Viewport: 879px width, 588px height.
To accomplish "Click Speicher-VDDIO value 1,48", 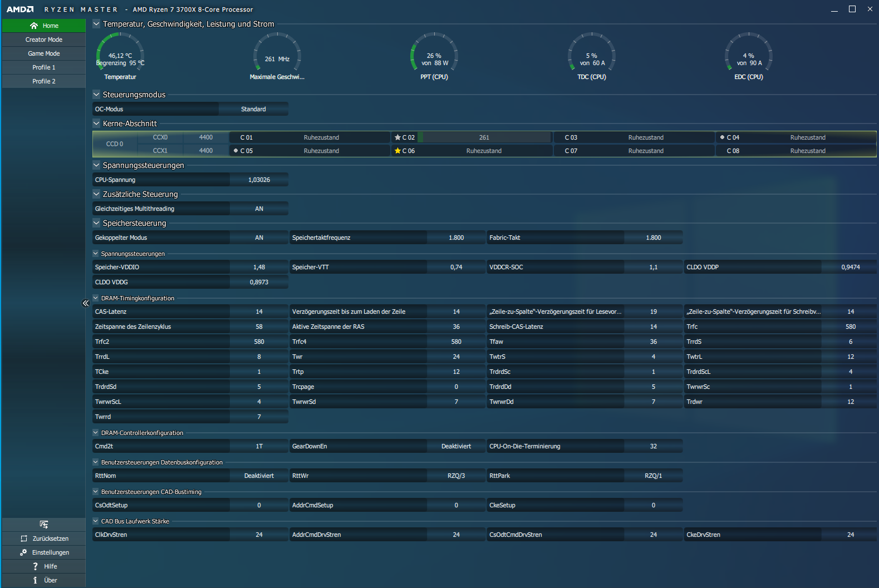I will [259, 267].
